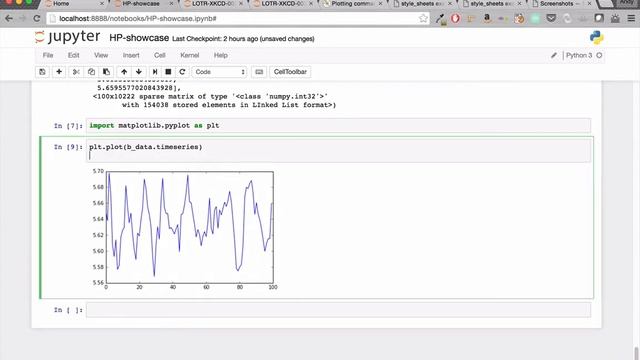
Task: Go back with browser back arrow
Action: click(x=9, y=18)
